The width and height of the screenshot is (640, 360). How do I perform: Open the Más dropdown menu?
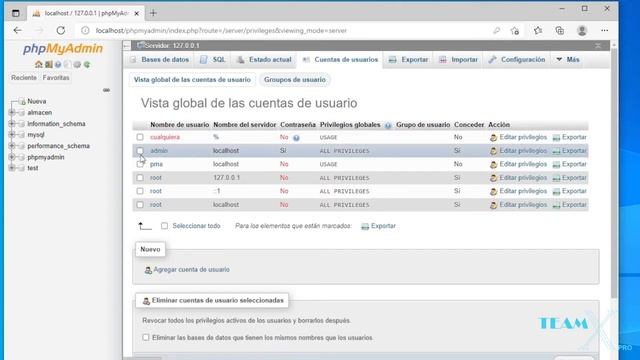568,60
